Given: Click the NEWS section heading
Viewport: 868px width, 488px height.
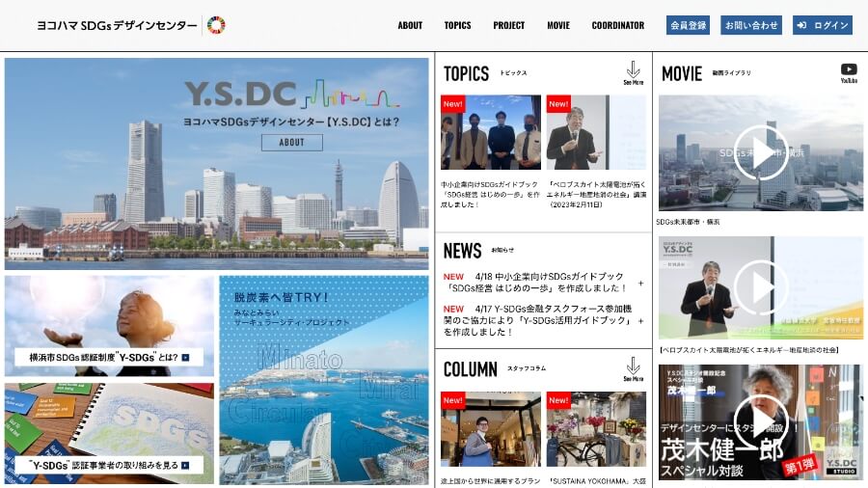Looking at the screenshot, I should [x=462, y=251].
